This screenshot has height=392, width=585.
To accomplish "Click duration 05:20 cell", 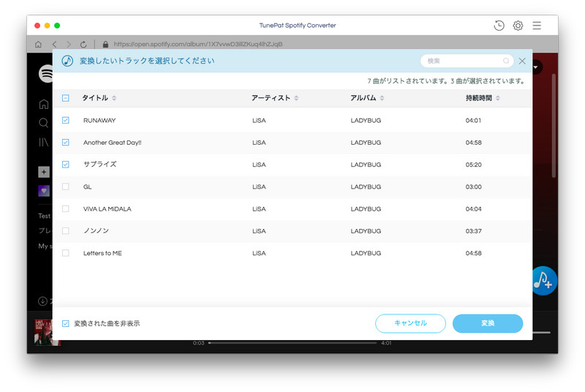I will point(473,165).
